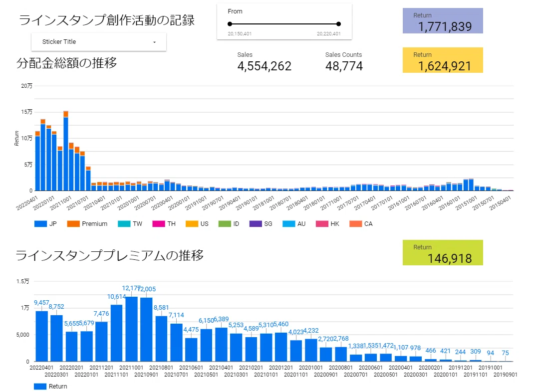The width and height of the screenshot is (536, 392).
Task: Click the CA legend orange swatch
Action: pyautogui.click(x=355, y=223)
